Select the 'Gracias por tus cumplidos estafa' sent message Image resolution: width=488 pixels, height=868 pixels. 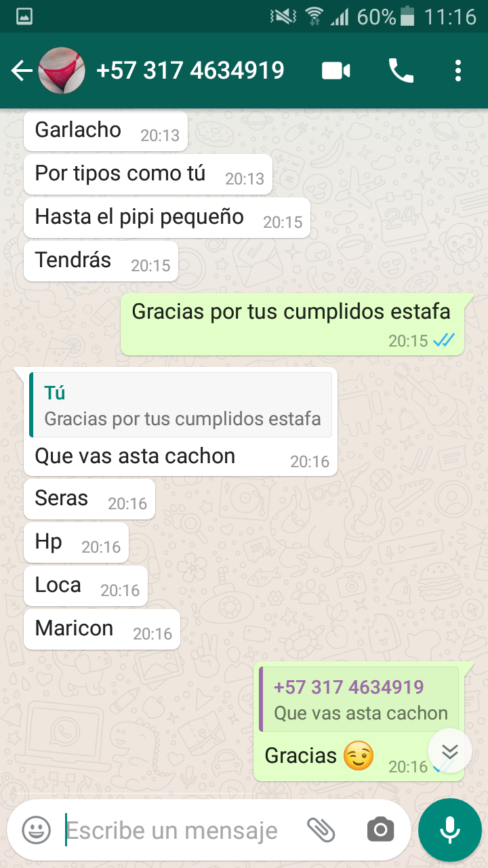(293, 324)
